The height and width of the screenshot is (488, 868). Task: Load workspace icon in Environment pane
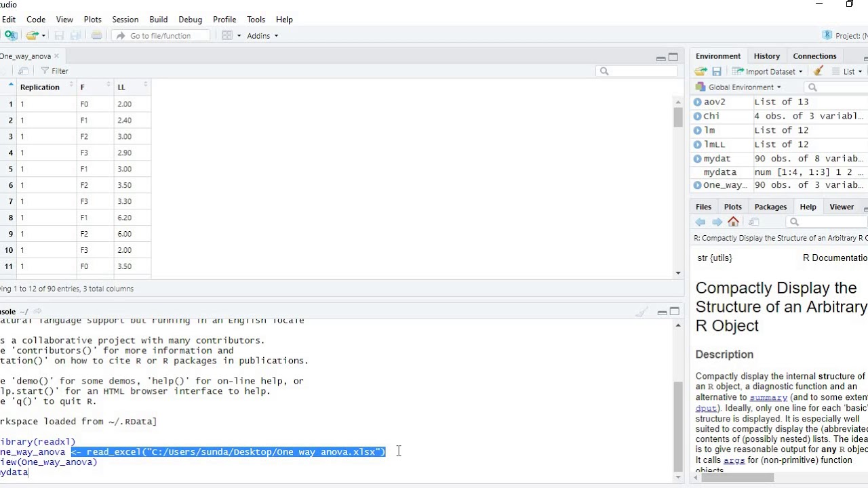point(701,71)
